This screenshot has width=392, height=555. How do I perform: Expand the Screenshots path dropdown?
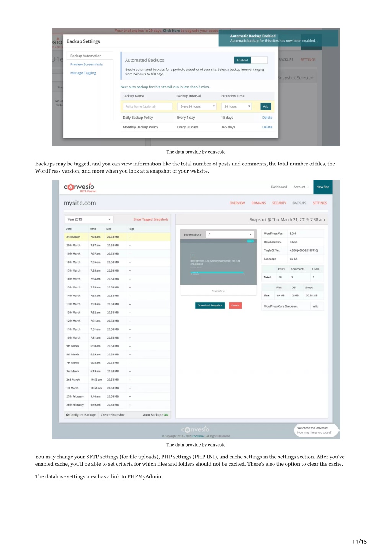(230, 234)
